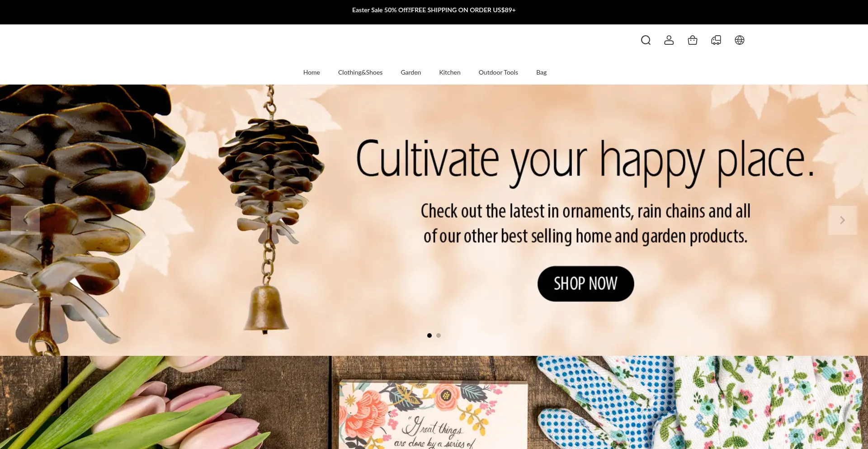Select the first carousel dot
This screenshot has width=868, height=449.
(x=429, y=336)
